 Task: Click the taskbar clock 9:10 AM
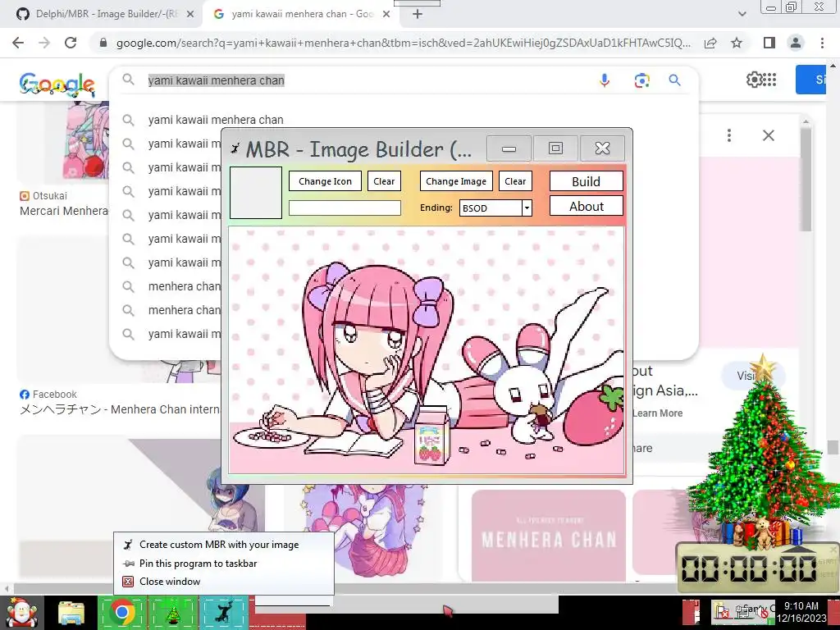[x=801, y=612]
